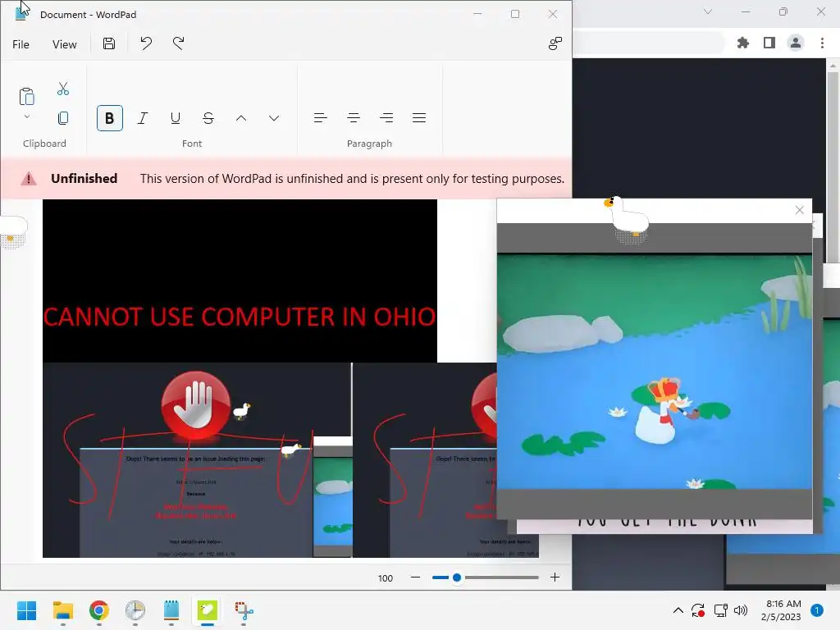This screenshot has width=840, height=630.
Task: Show hidden system tray icons
Action: click(678, 610)
